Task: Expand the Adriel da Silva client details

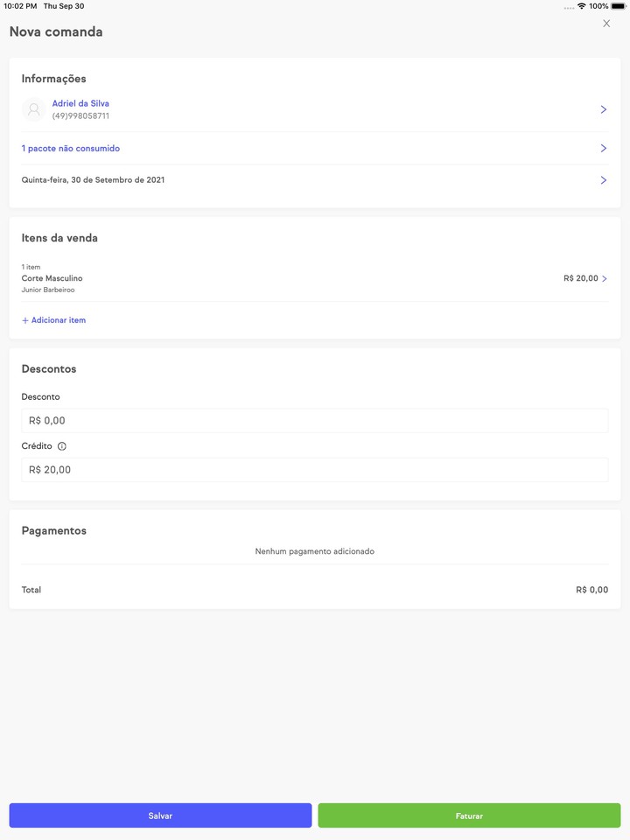Action: (603, 109)
